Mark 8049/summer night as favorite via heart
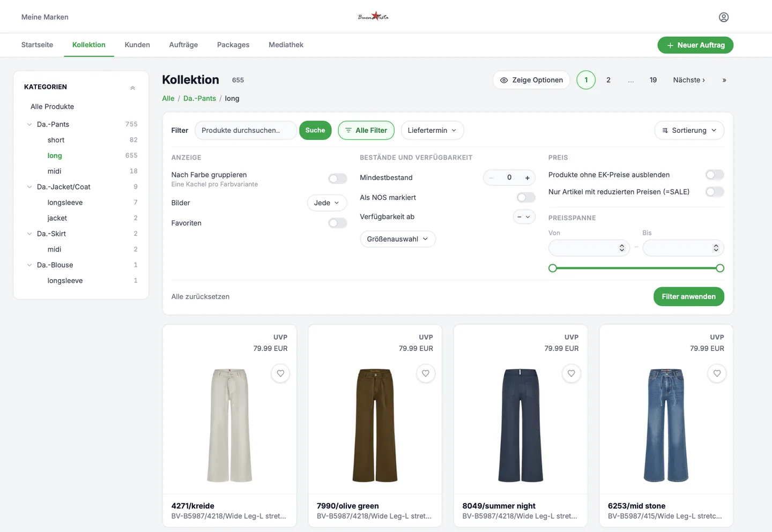This screenshot has height=532, width=772. [x=571, y=373]
